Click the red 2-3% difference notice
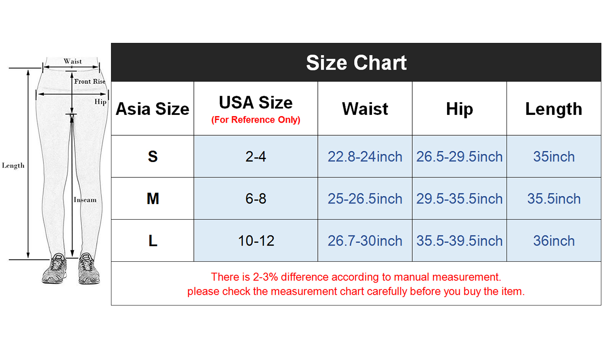This screenshot has height=364, width=607. click(x=356, y=277)
